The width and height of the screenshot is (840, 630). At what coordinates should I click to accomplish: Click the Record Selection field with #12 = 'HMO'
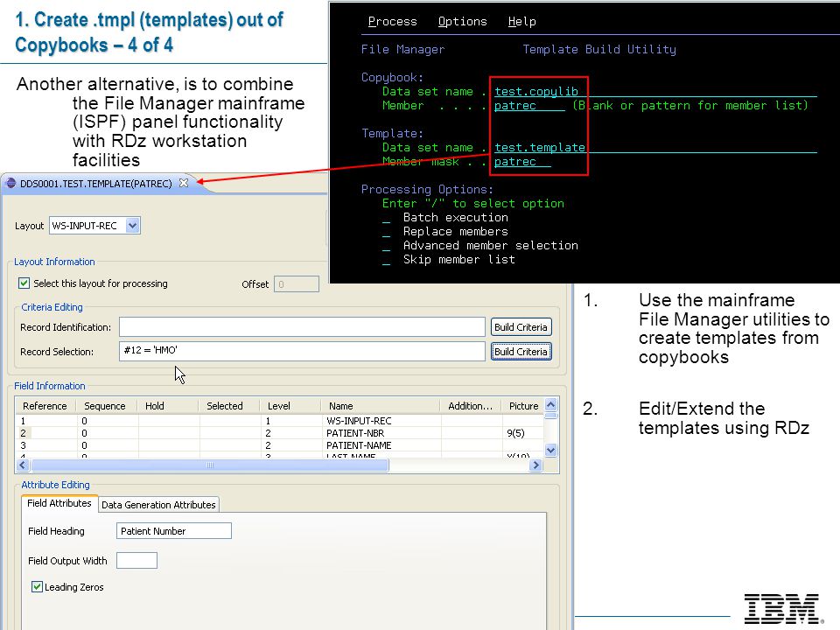[302, 351]
